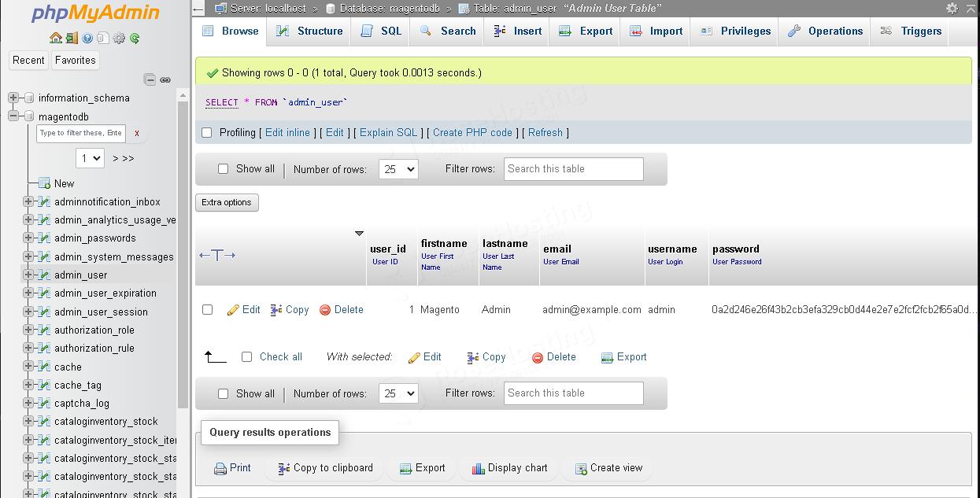The image size is (980, 498).
Task: Open the Number of rows dropdown
Action: 398,168
